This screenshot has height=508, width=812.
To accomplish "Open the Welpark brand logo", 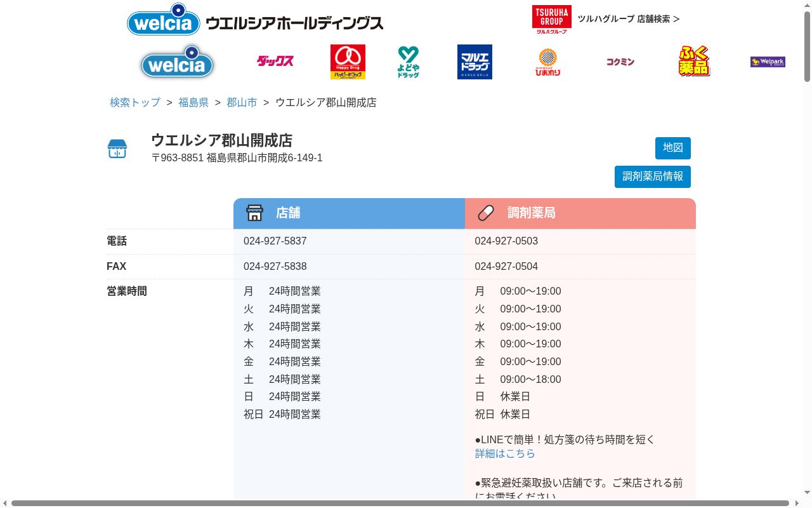I will tap(768, 62).
